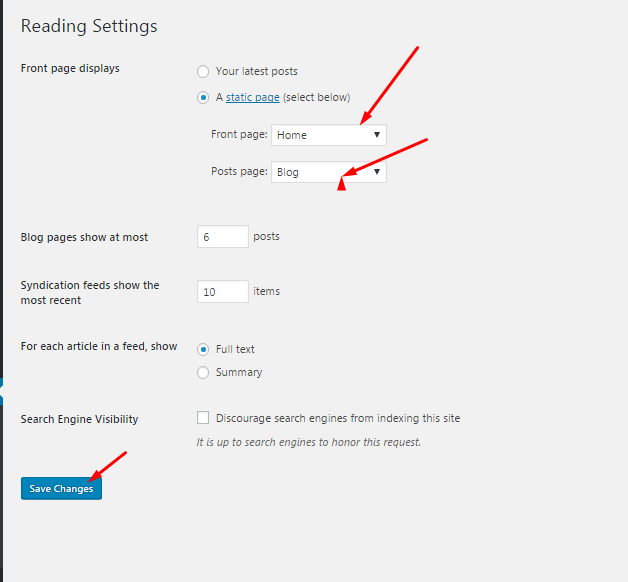Select the "A static page" radio button
Image resolution: width=628 pixels, height=582 pixels.
point(204,98)
